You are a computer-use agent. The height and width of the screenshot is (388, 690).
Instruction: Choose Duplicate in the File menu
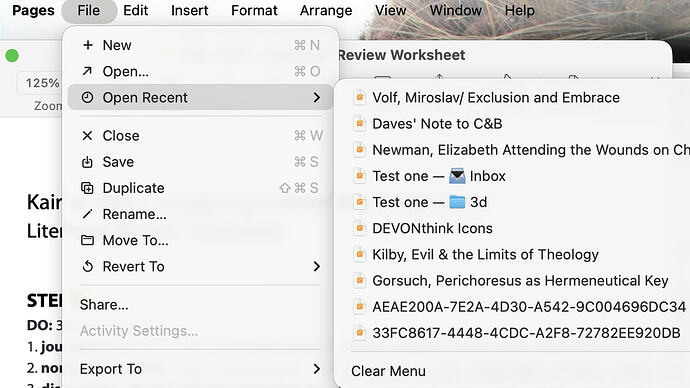coord(201,188)
